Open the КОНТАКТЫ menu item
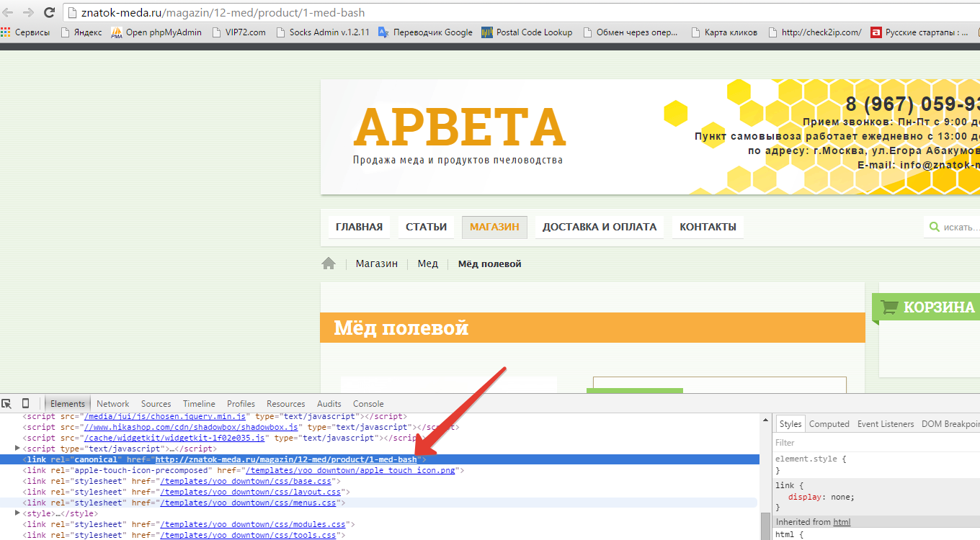 pyautogui.click(x=708, y=227)
